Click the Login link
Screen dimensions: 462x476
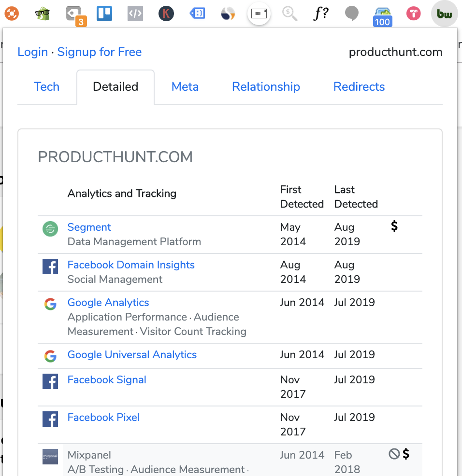pyautogui.click(x=32, y=52)
